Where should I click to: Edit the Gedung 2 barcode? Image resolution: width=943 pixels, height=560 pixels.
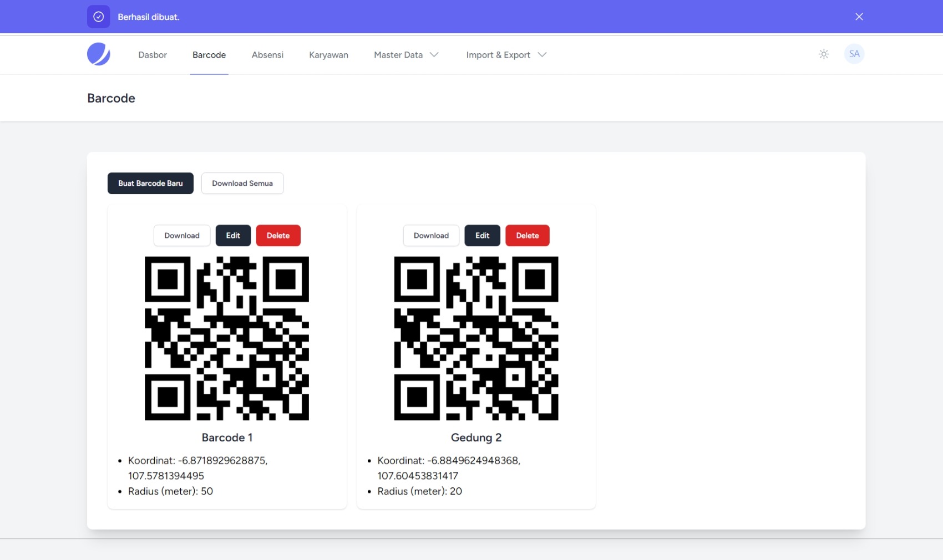[482, 236]
